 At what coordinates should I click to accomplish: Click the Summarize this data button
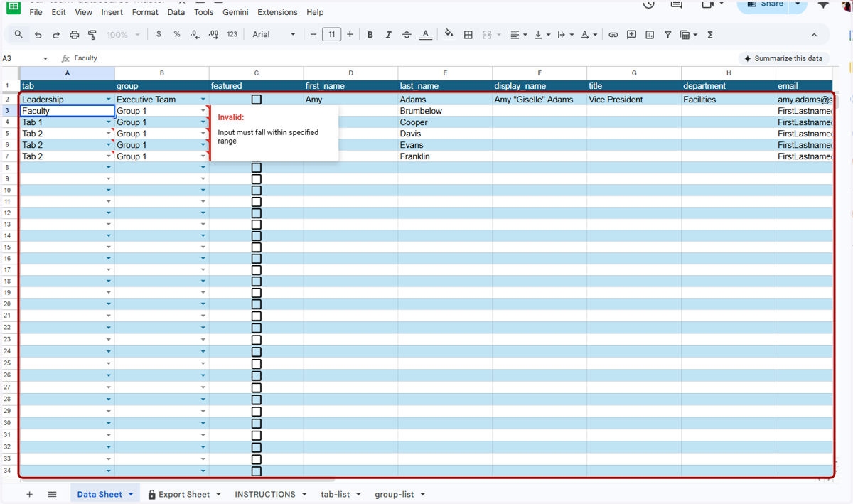[783, 58]
